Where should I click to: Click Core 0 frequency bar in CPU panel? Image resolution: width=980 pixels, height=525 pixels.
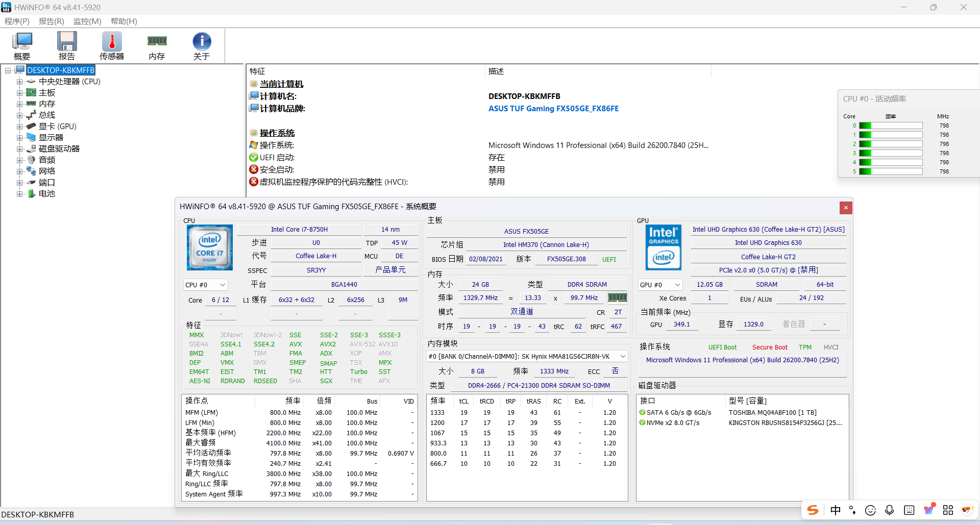(891, 126)
